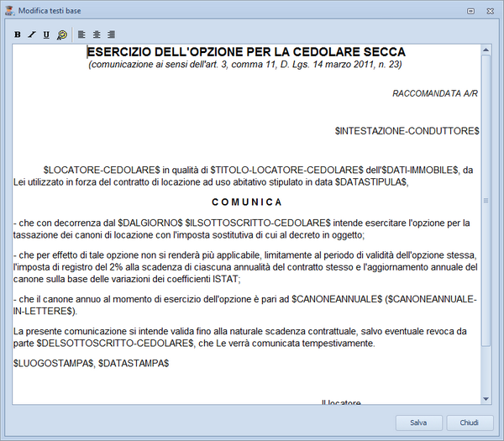Click the $INTESTAZIONE-CONDUTTORE$ placeholder
This screenshot has height=441, width=504.
pyautogui.click(x=407, y=131)
